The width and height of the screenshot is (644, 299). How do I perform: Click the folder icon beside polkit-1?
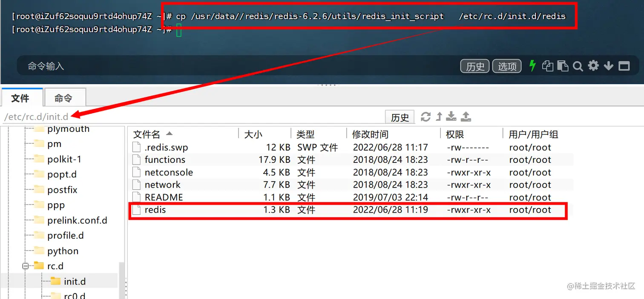(x=39, y=159)
